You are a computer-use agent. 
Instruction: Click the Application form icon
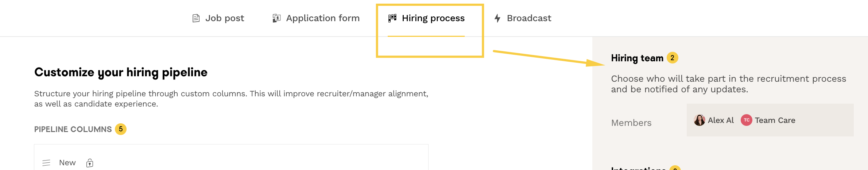click(276, 18)
